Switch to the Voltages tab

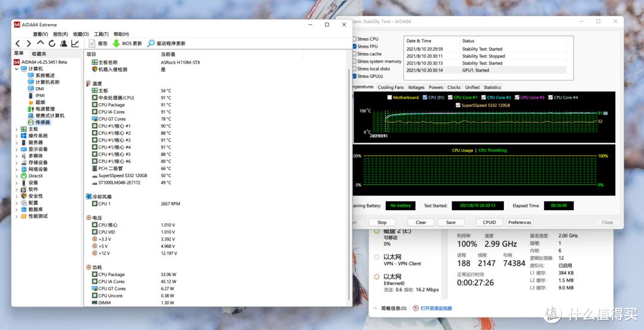416,87
